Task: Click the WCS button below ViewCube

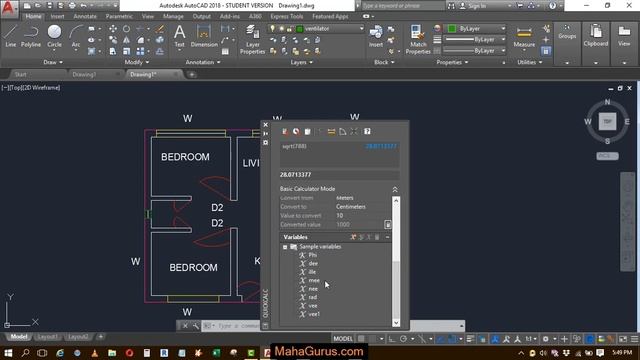Action: coord(607,156)
